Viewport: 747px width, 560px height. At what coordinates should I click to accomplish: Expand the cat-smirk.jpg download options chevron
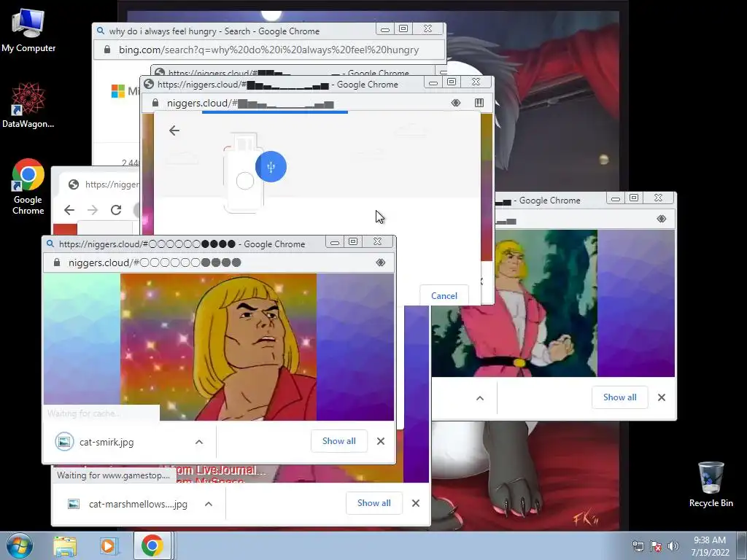click(x=198, y=442)
